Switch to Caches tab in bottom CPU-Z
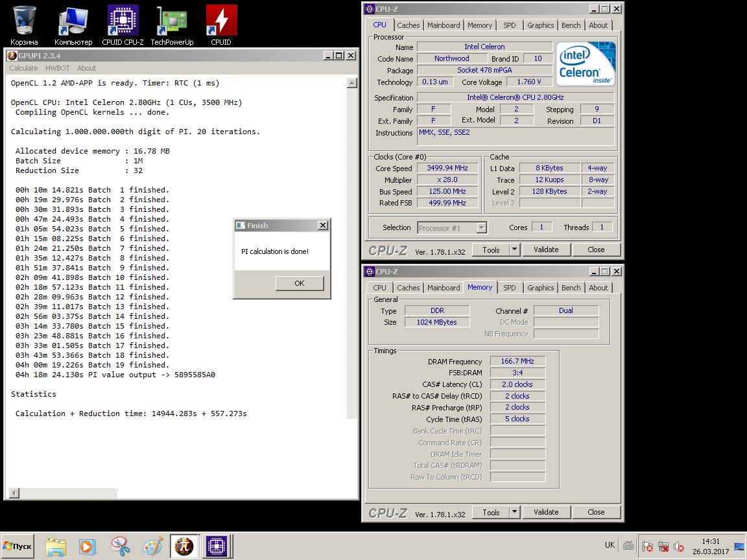This screenshot has width=747, height=560. click(x=409, y=288)
